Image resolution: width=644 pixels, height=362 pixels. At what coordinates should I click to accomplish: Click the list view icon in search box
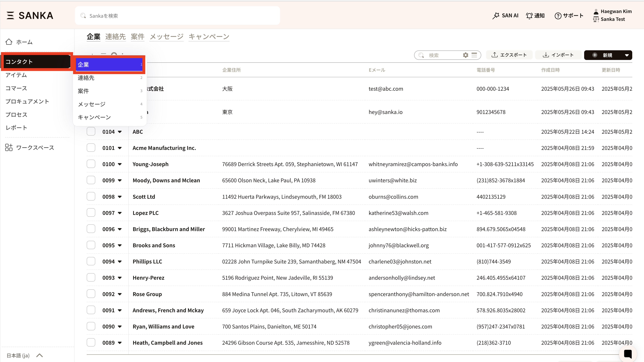pos(474,55)
